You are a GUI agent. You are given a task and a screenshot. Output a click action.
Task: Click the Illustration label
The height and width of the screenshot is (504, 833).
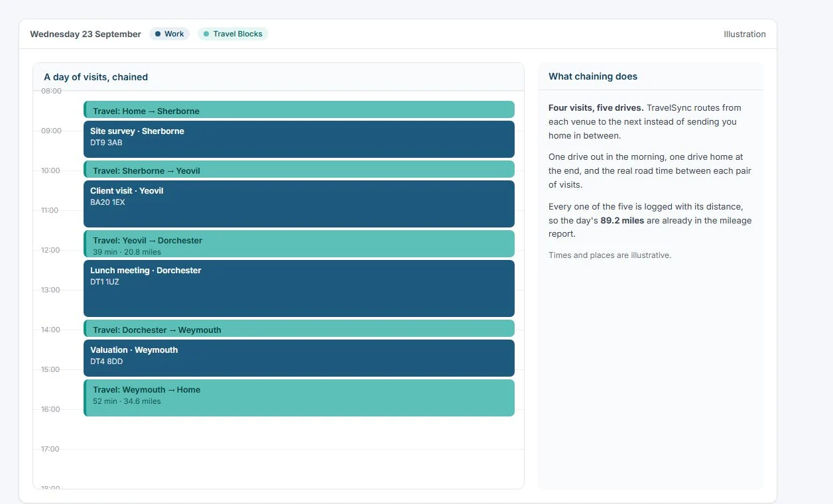coord(745,34)
